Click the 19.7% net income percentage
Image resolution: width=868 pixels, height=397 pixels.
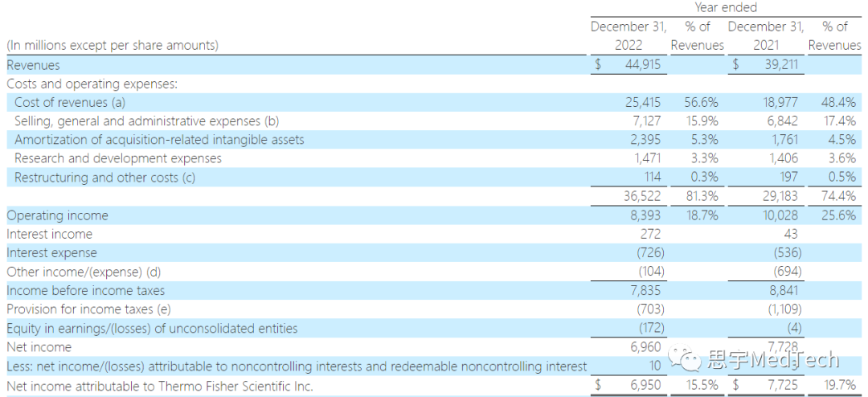pyautogui.click(x=838, y=387)
